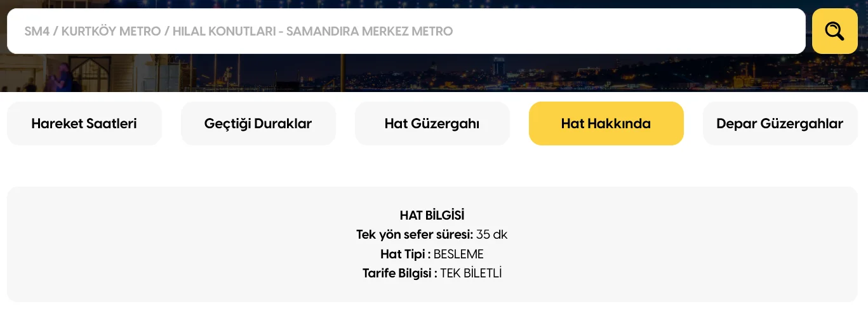This screenshot has width=868, height=325.
Task: Show the Hat Güzergahı tab
Action: [x=432, y=124]
